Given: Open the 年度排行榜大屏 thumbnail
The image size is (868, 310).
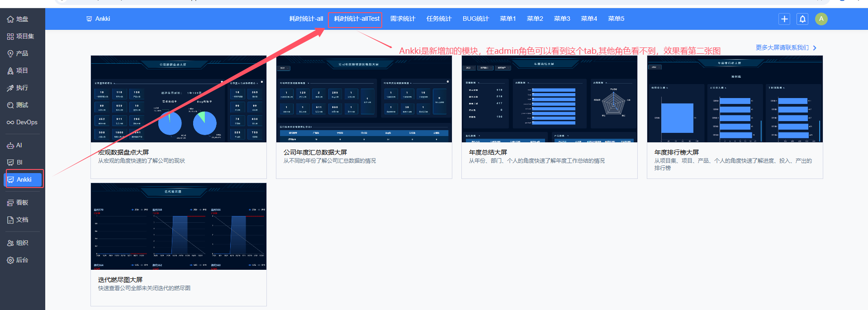Looking at the screenshot, I should pos(735,99).
